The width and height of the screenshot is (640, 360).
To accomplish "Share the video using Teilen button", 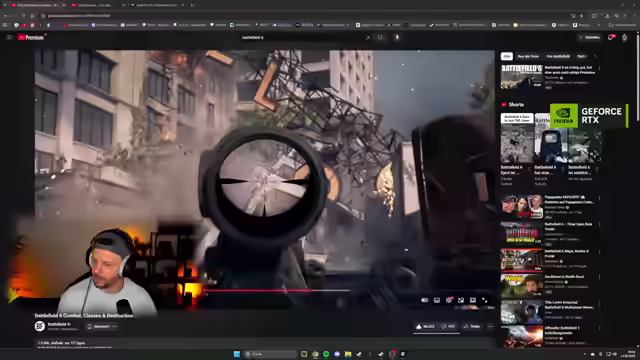I will [472, 327].
